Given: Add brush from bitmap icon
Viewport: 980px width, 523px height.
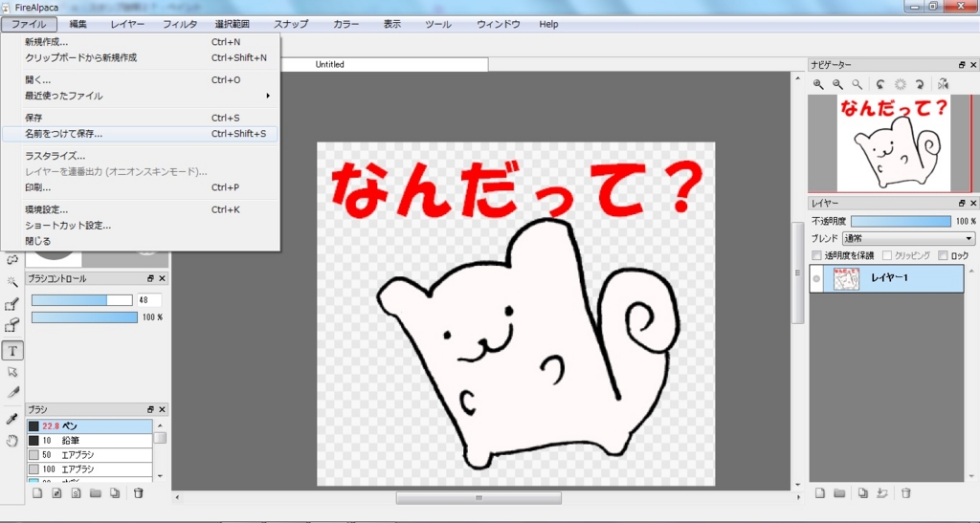Looking at the screenshot, I should (x=56, y=493).
